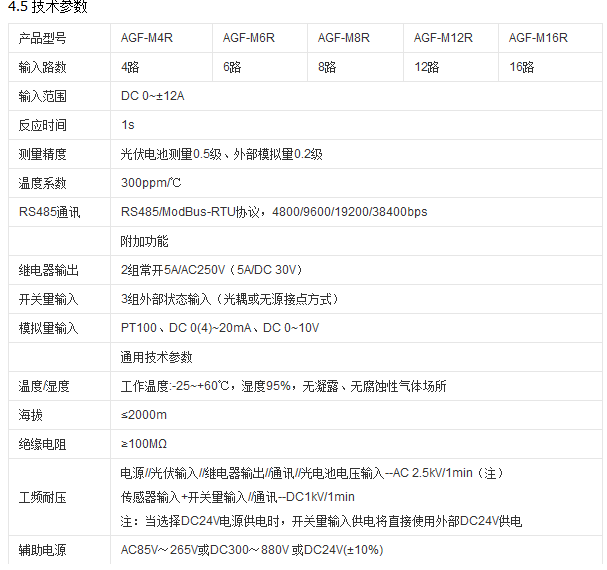Viewport: 607px width, 570px height.
Task: Select the '≥100MΩ' insulation resistance value
Action: coord(146,443)
